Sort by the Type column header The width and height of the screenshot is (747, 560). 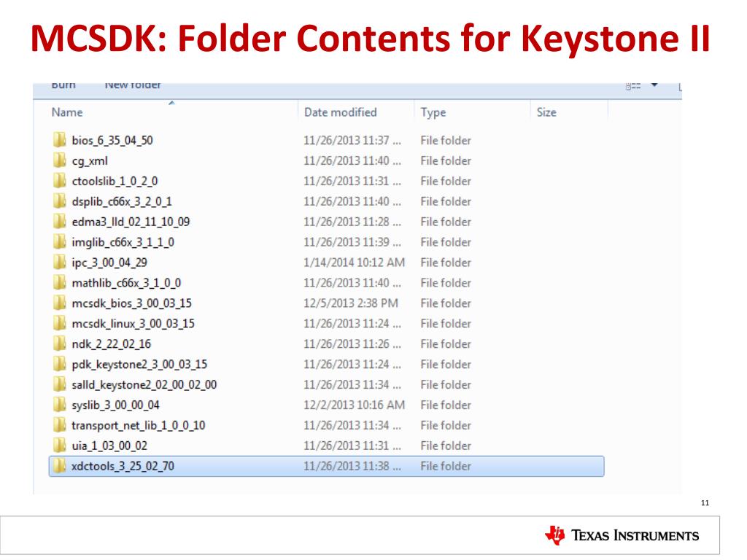(433, 112)
